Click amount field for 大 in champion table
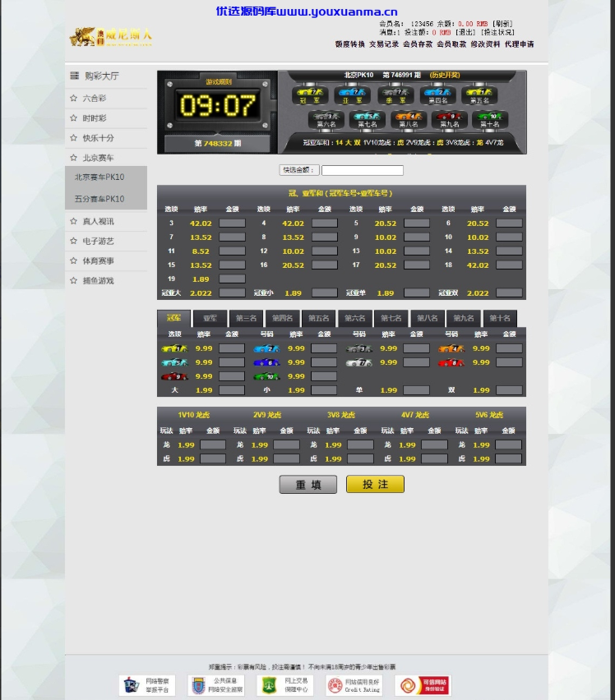The width and height of the screenshot is (615, 700). 232,390
